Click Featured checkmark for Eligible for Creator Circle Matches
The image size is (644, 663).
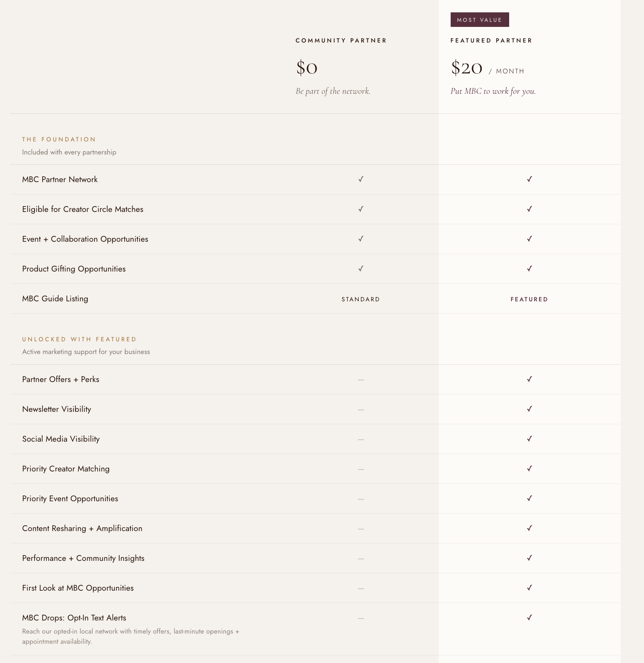tap(530, 209)
